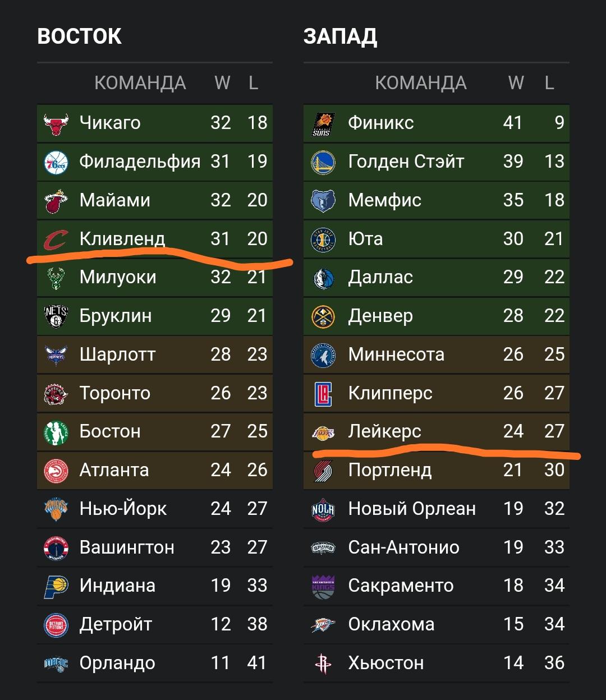Select the Miami Heat logo icon

click(56, 201)
